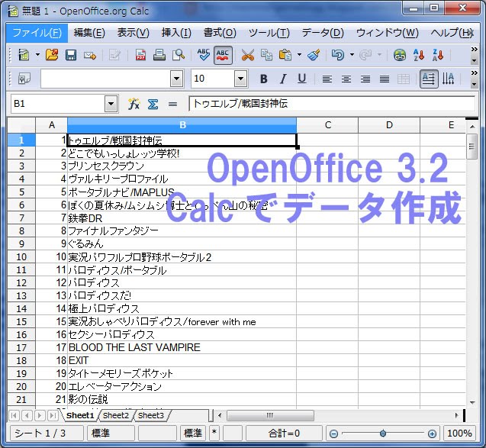Expand the standard toolbar overflow chevron
The image size is (486, 448).
474,50
